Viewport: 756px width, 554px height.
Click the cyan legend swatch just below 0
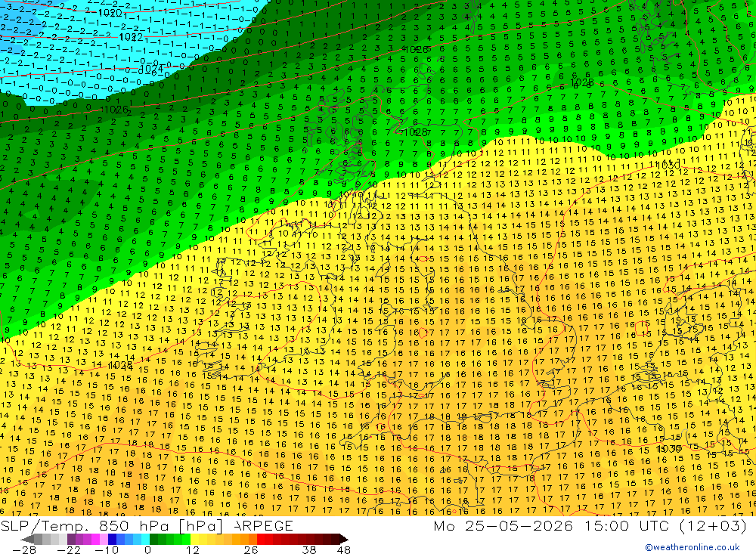click(145, 539)
